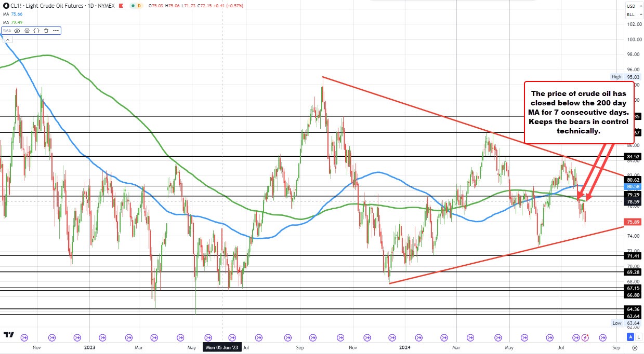644x354 pixels.
Task: Click the lightning event icon with red dot
Action: [585, 337]
